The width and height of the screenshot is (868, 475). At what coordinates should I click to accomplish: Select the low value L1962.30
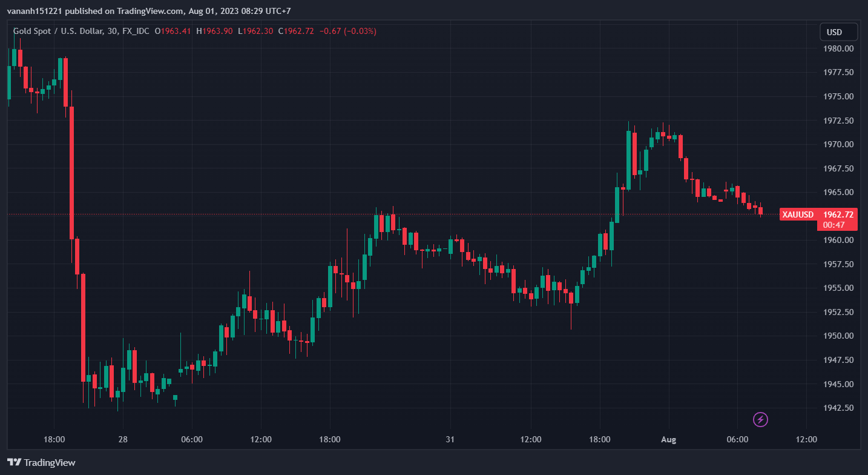255,31
